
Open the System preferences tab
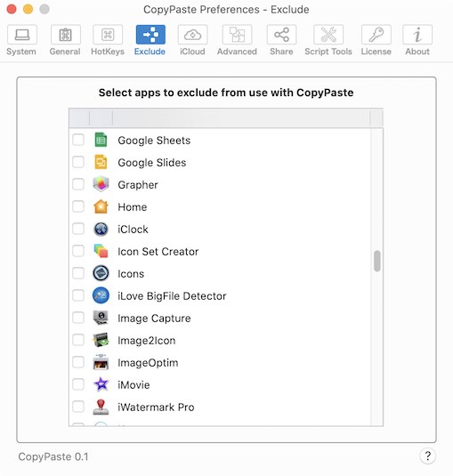(x=21, y=40)
